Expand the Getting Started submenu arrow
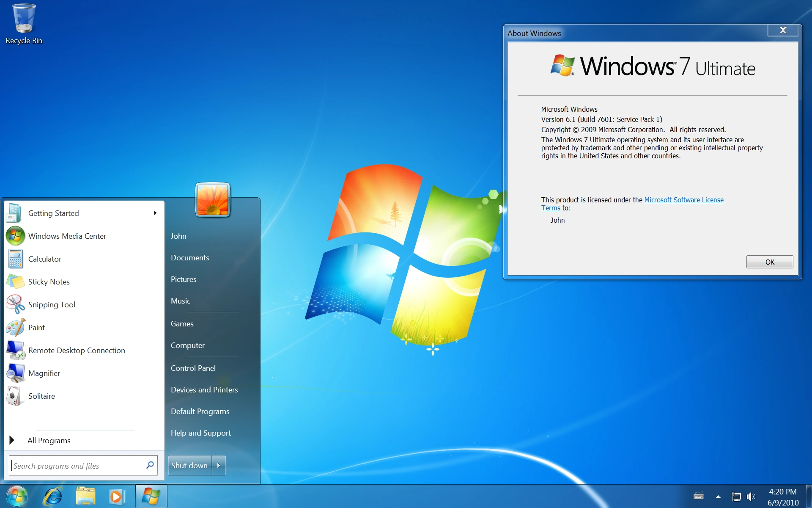This screenshot has height=508, width=812. [x=155, y=213]
